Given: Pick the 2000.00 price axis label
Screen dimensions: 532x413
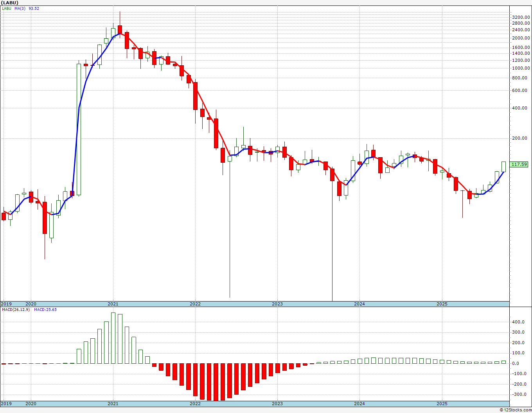Looking at the screenshot, I should pos(521,38).
